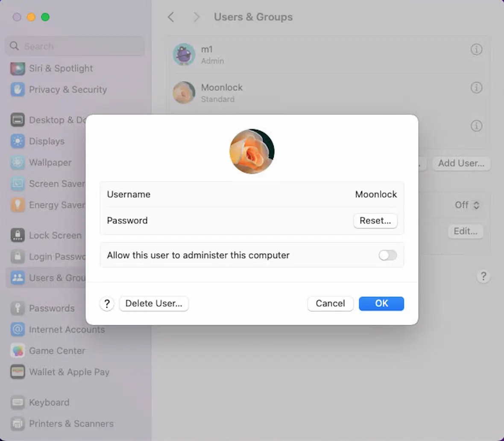Change the user's rose profile picture
The width and height of the screenshot is (504, 441).
[x=252, y=151]
